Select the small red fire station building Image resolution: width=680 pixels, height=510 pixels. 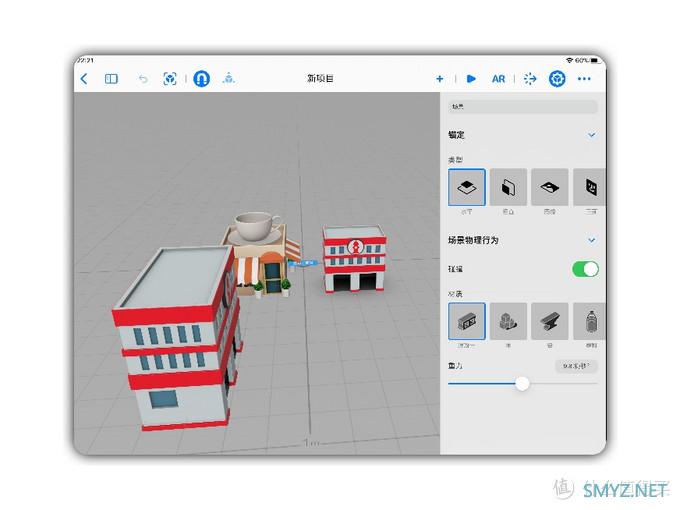point(354,259)
